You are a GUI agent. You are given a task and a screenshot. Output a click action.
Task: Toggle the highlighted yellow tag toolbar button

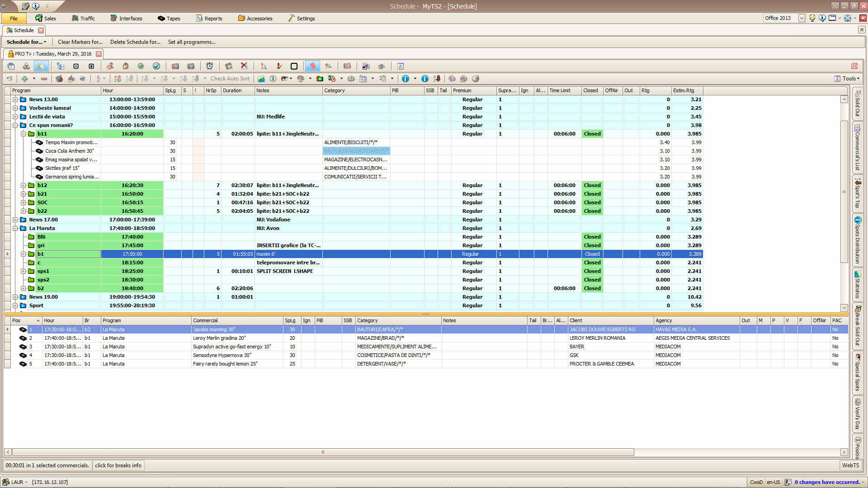tap(41, 66)
